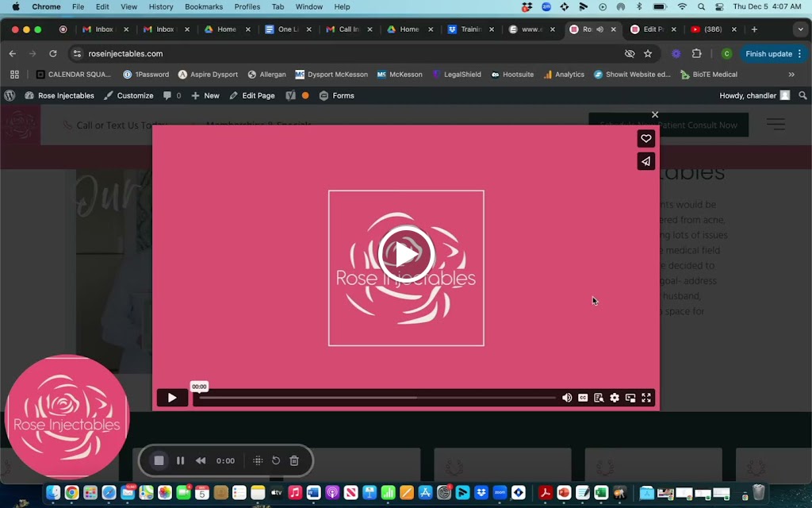
Task: Share the video with the paper plane icon
Action: 645,161
